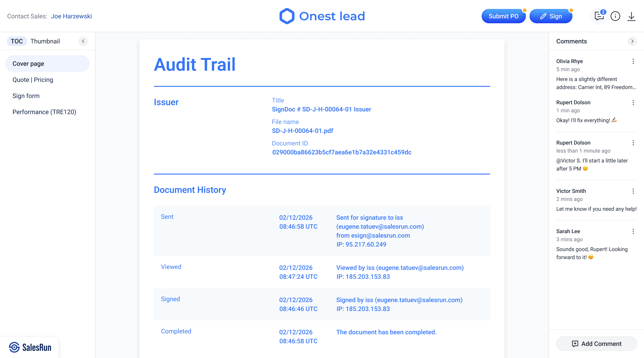644x358 pixels.
Task: Open the Sign dialog
Action: [x=551, y=16]
